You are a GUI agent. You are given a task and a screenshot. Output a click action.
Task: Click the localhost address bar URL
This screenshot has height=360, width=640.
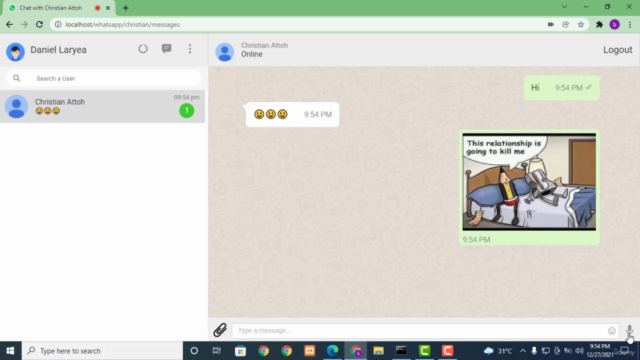122,24
